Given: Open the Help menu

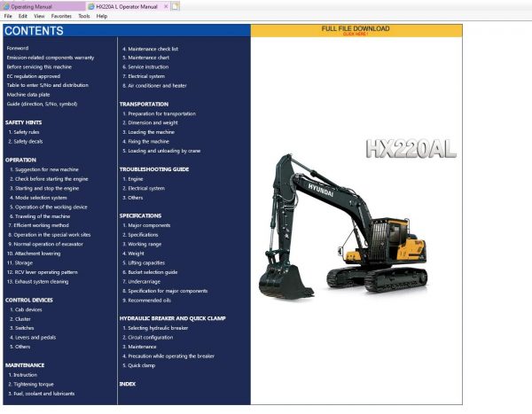Looking at the screenshot, I should click(101, 16).
